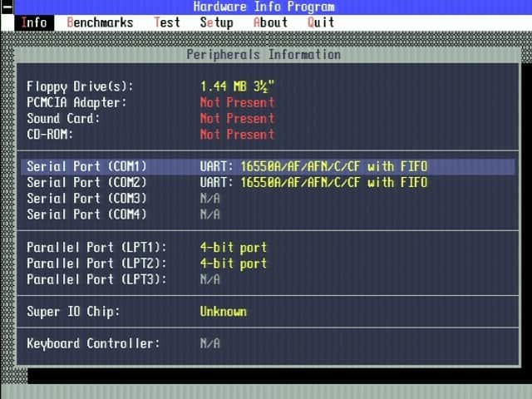Click the PCMCIA Adapter label
Image resolution: width=532 pixels, height=399 pixels.
76,102
